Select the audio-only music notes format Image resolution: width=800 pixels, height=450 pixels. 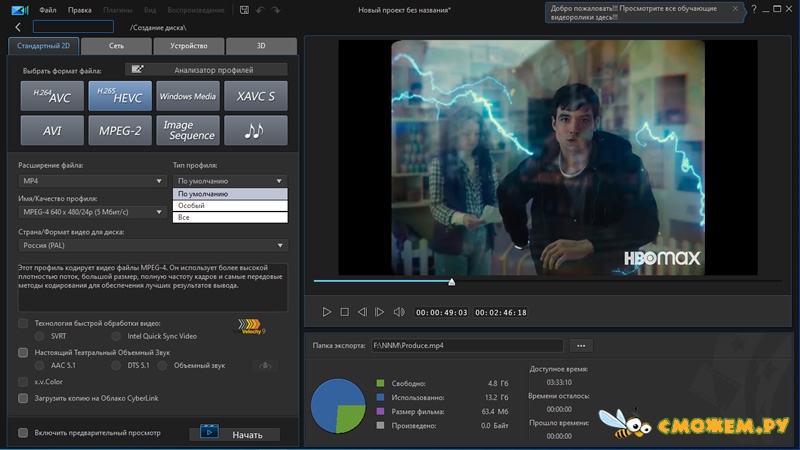pos(256,131)
